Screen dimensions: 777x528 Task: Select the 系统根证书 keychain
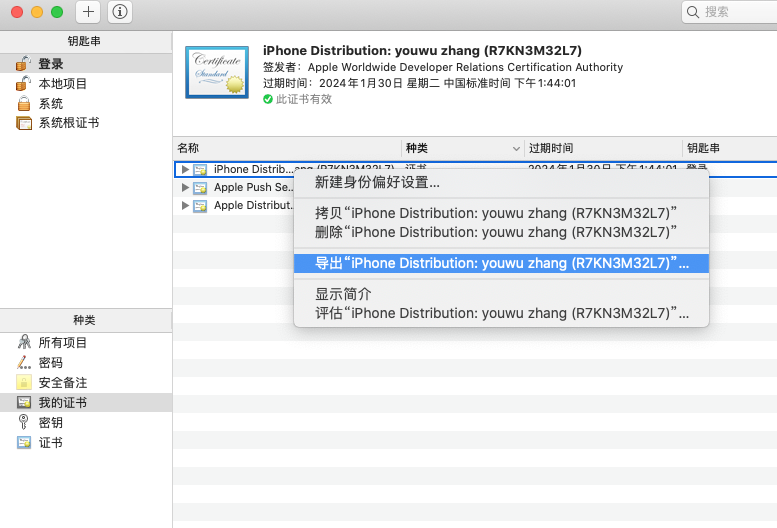[x=86, y=123]
